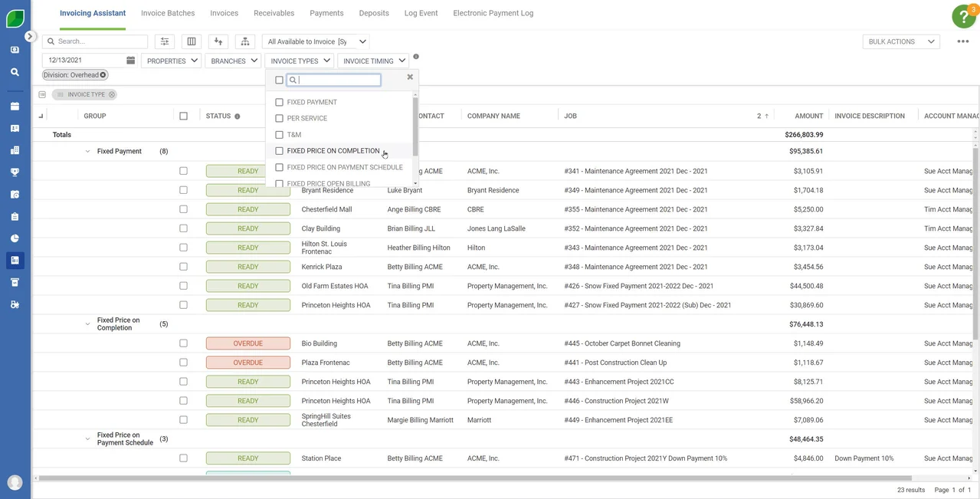Open the BULK ACTIONS dropdown

tap(900, 41)
